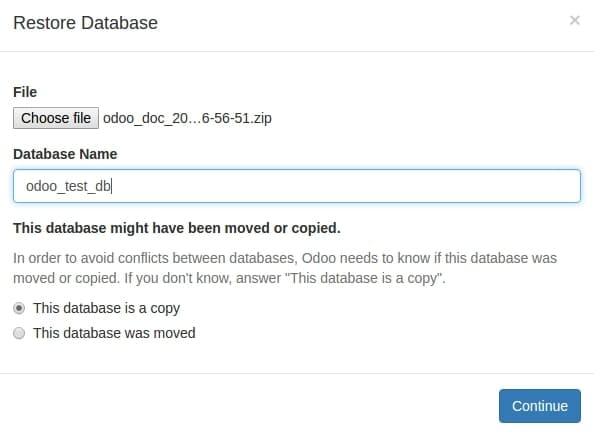The image size is (594, 435).
Task: Click the gray explanation paragraph about conflicts
Action: pos(285,268)
